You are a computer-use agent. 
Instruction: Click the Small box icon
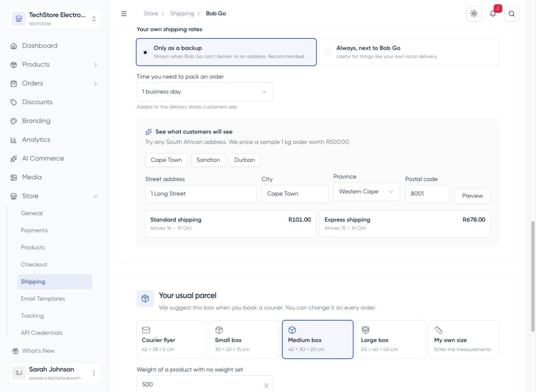[219, 330]
